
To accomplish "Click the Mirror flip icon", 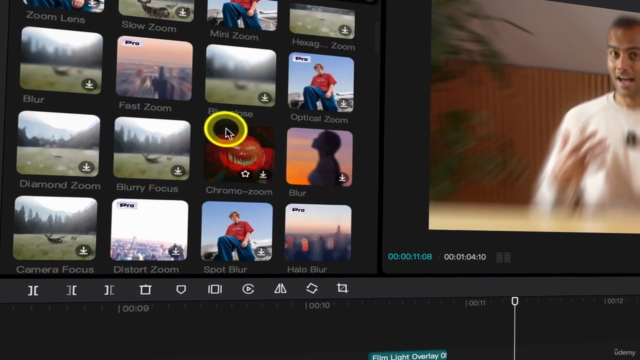I will point(280,288).
